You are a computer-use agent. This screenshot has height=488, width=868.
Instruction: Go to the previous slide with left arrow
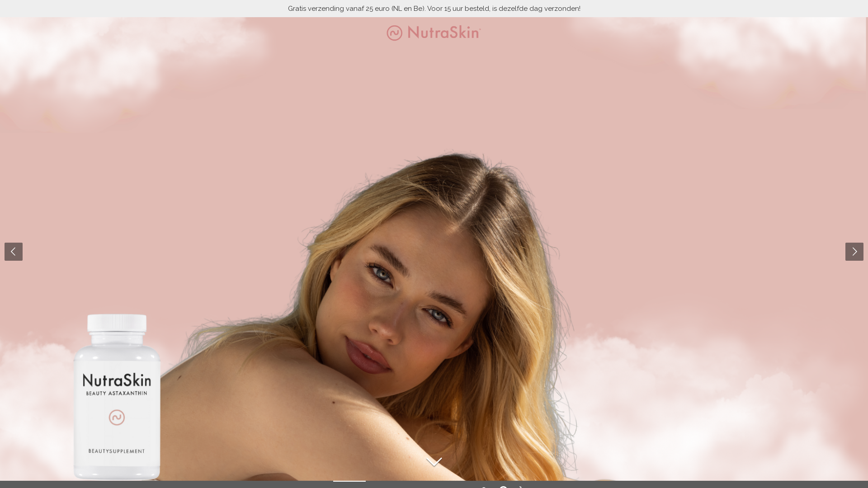click(14, 252)
